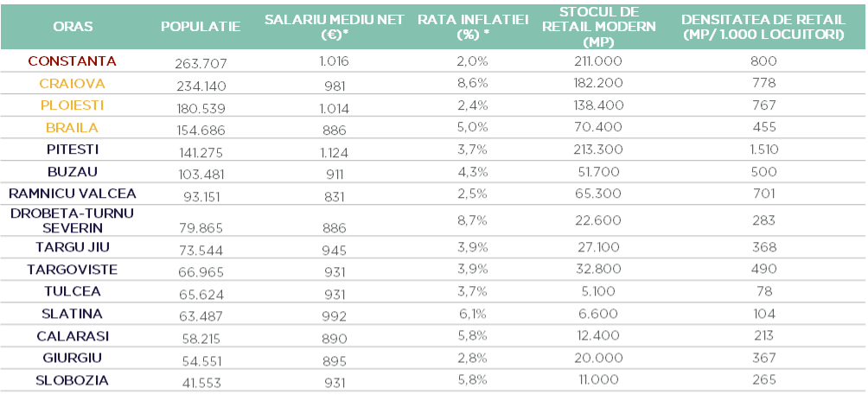The image size is (868, 401).
Task: Select Pitesti's net salary value 1.124
Action: 334,150
